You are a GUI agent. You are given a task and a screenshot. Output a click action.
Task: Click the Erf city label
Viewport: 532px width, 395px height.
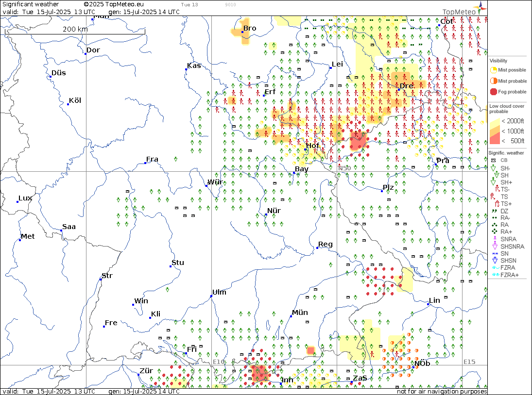(x=270, y=92)
